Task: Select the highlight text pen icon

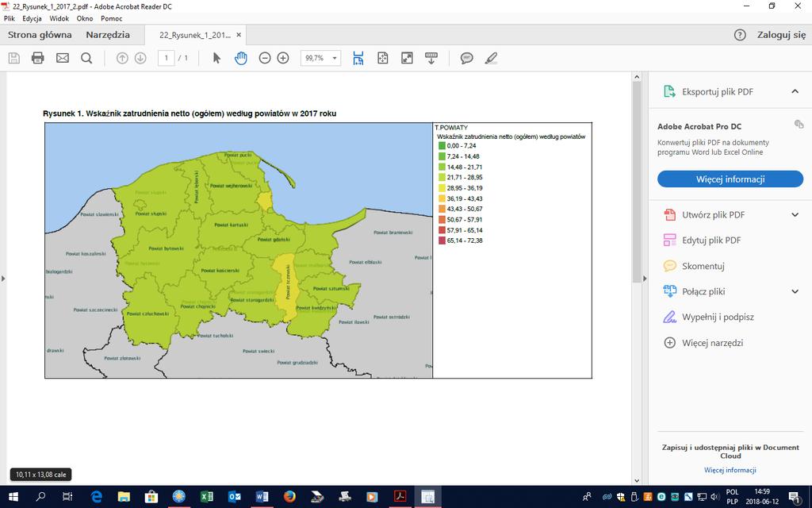Action: (x=491, y=58)
